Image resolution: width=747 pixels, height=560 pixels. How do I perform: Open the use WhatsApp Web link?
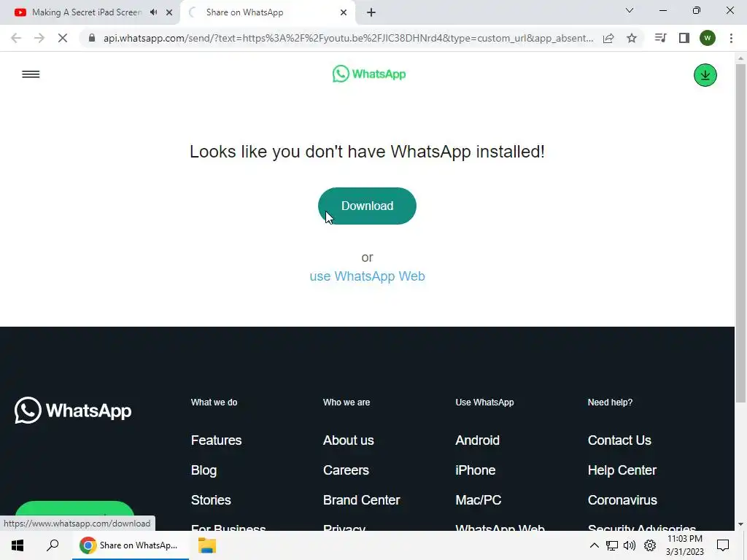[368, 276]
